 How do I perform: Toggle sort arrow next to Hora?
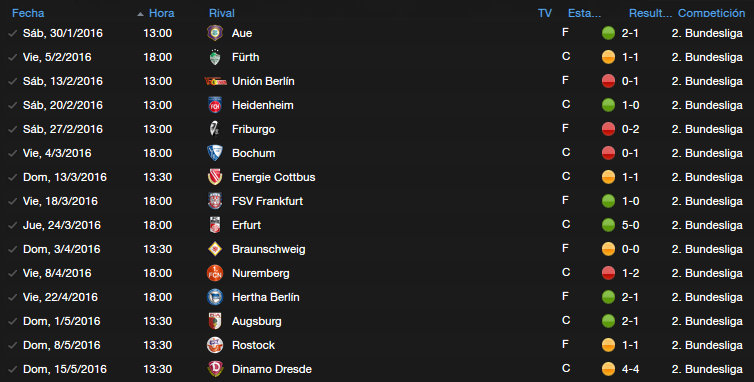pyautogui.click(x=140, y=14)
